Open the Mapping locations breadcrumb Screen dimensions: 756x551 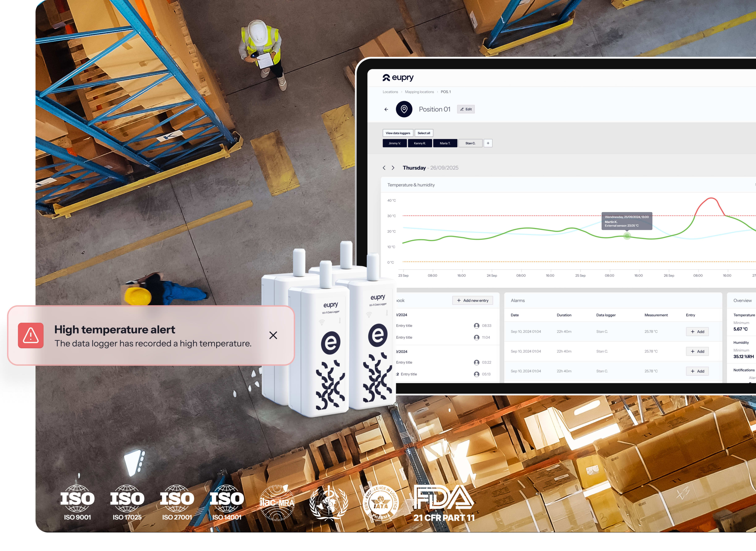click(x=419, y=92)
